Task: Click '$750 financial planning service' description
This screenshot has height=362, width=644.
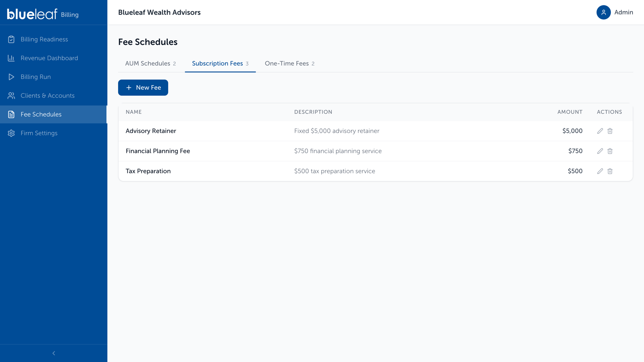Action: tap(338, 151)
